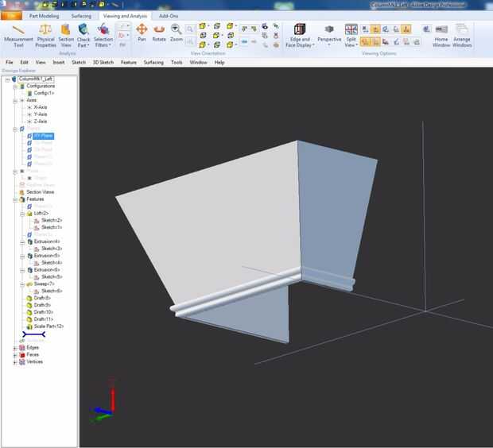The image size is (493, 448).
Task: Select Config<1> in Design Explorer
Action: pos(44,93)
